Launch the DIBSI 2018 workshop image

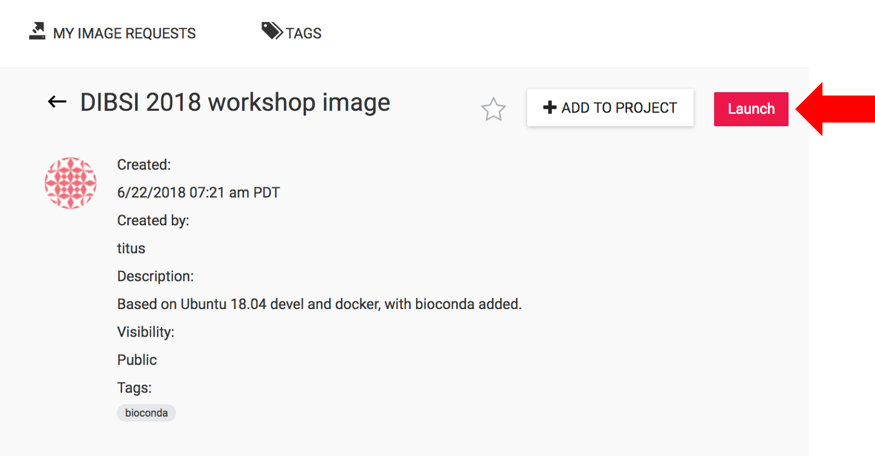(751, 109)
